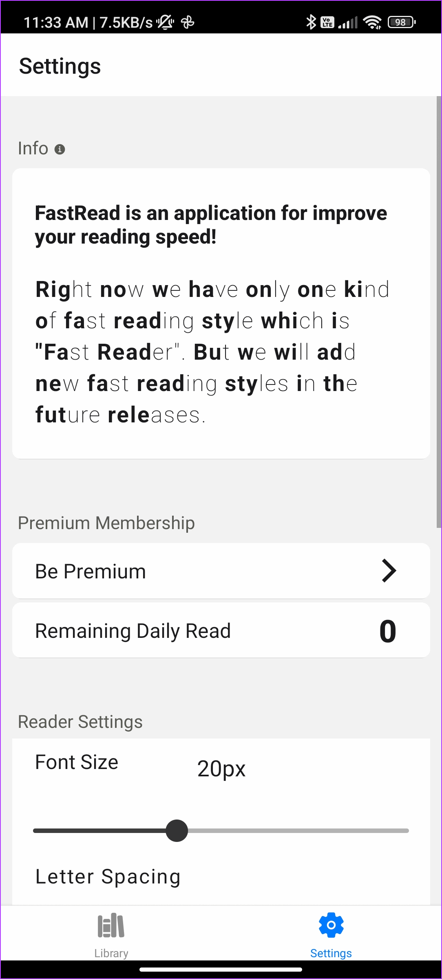Select the Settings tab label
Viewport: 442px width, 980px height.
pyautogui.click(x=331, y=953)
